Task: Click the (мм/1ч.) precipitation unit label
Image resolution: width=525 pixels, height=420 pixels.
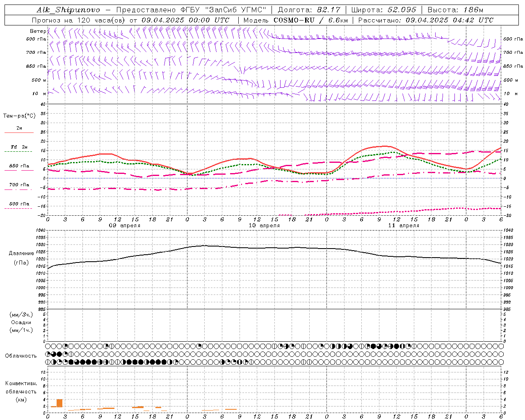Action: (x=21, y=330)
